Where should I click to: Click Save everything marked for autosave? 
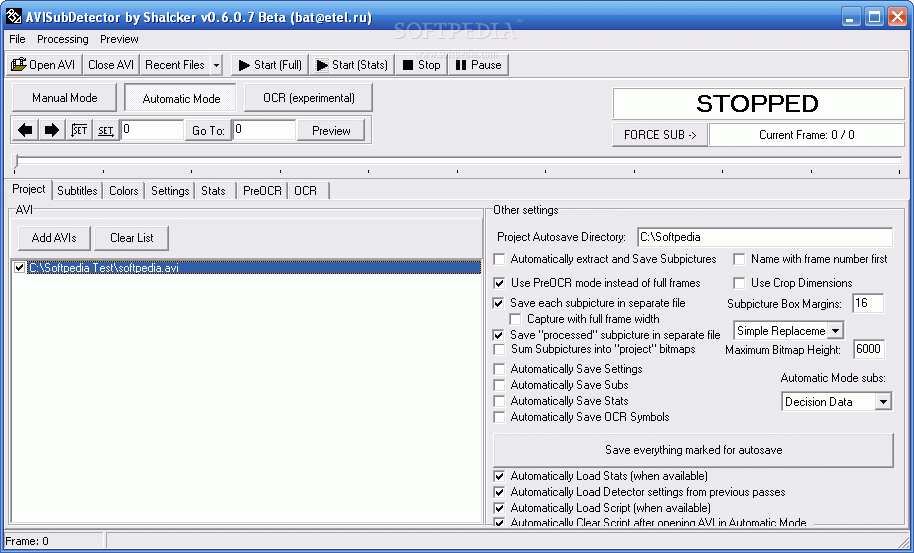pos(694,449)
